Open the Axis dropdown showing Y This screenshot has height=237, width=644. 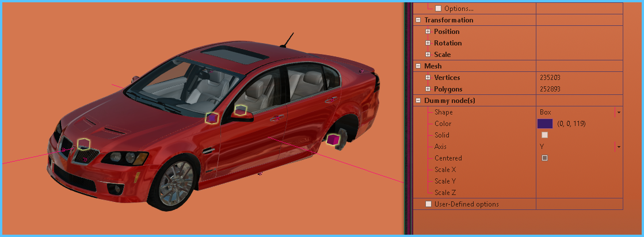pyautogui.click(x=619, y=147)
